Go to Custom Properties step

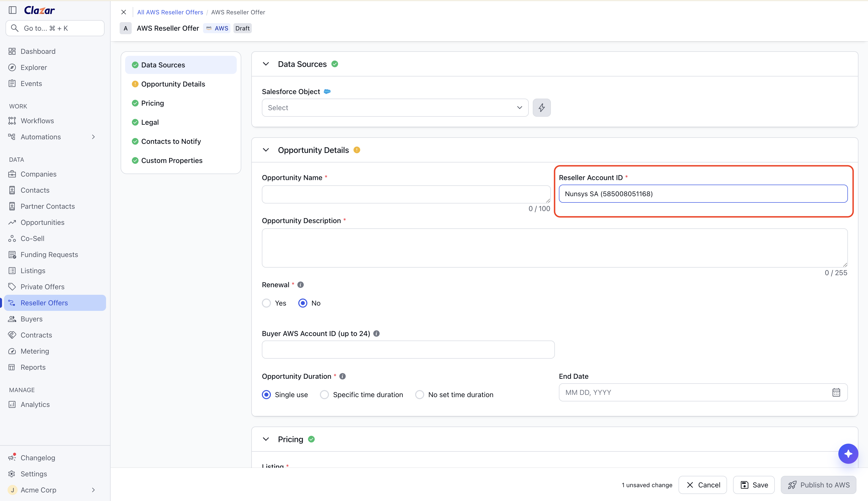[181, 160]
